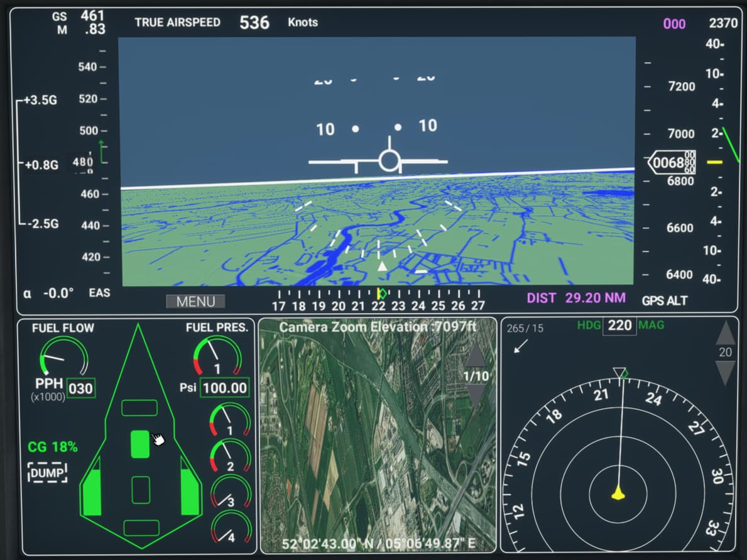Increase compass range above the 20 value
Screen dimensions: 747x560
(725, 332)
